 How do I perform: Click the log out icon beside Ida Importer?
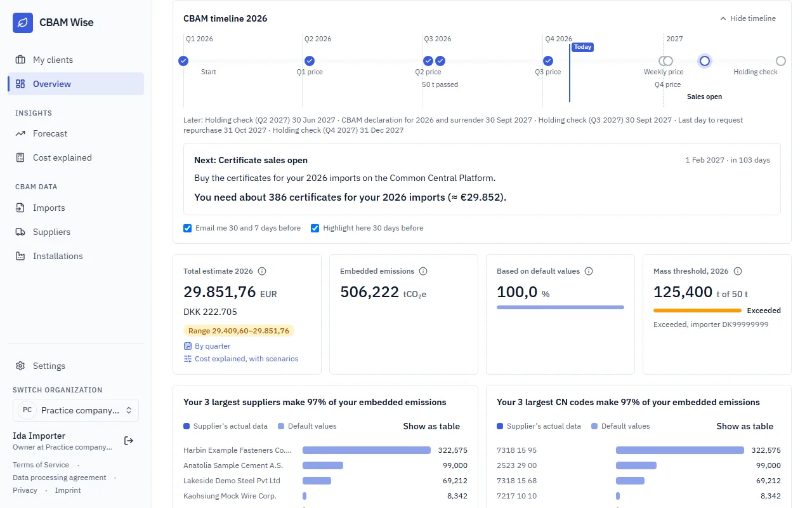pyautogui.click(x=129, y=441)
